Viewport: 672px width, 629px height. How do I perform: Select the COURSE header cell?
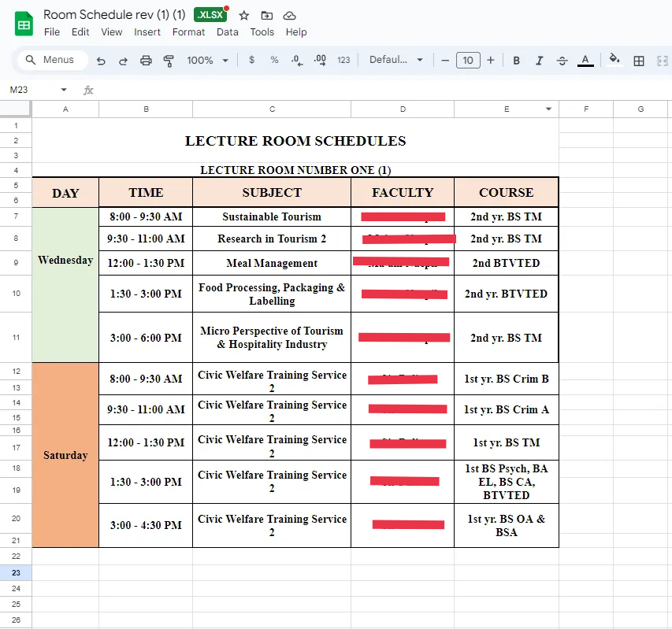click(506, 193)
